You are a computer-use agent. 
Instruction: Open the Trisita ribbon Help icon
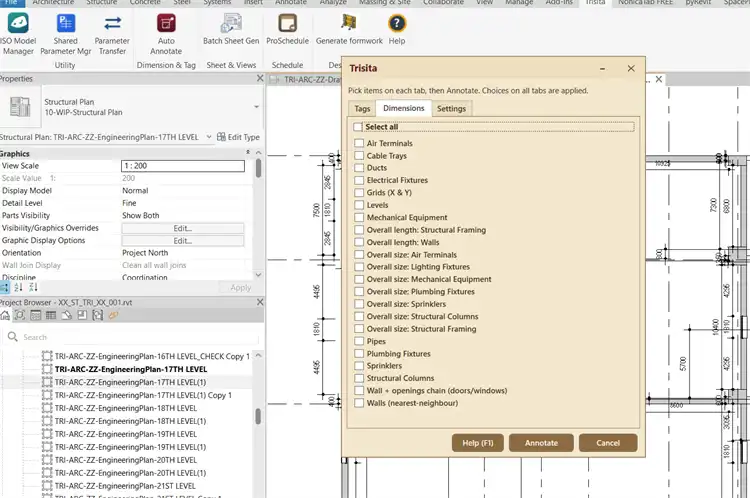[397, 30]
